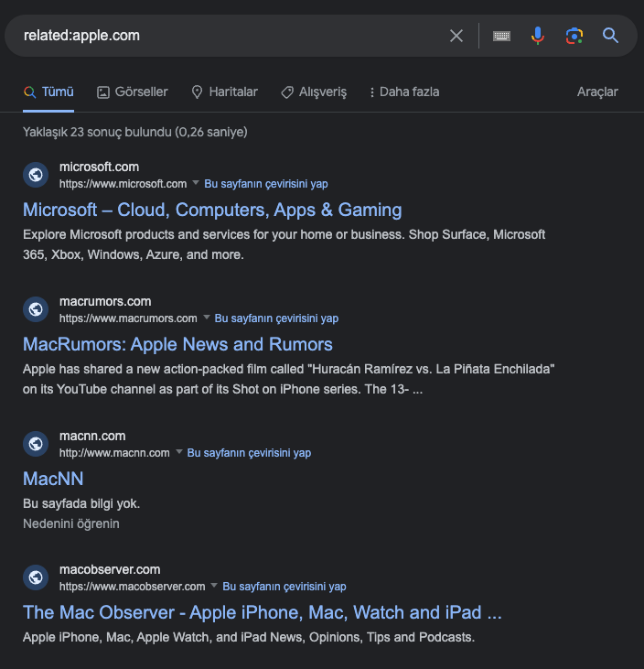Image resolution: width=644 pixels, height=669 pixels.
Task: Translate the macrumors.com page via çevirisini yap
Action: tap(276, 318)
